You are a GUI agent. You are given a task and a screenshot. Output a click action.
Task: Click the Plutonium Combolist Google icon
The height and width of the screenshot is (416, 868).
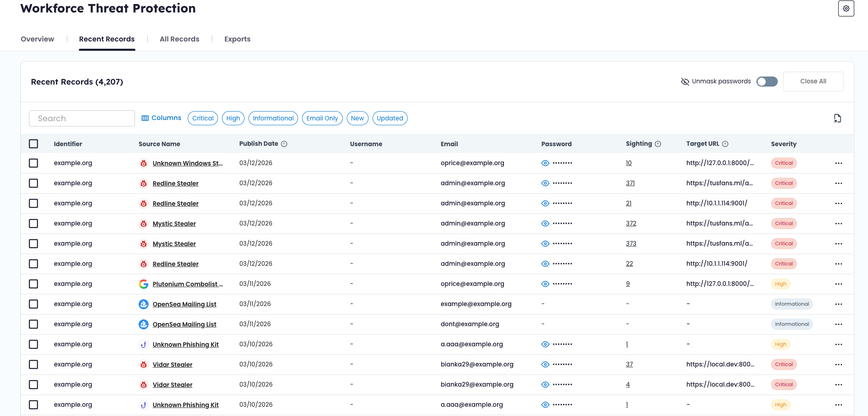(143, 284)
